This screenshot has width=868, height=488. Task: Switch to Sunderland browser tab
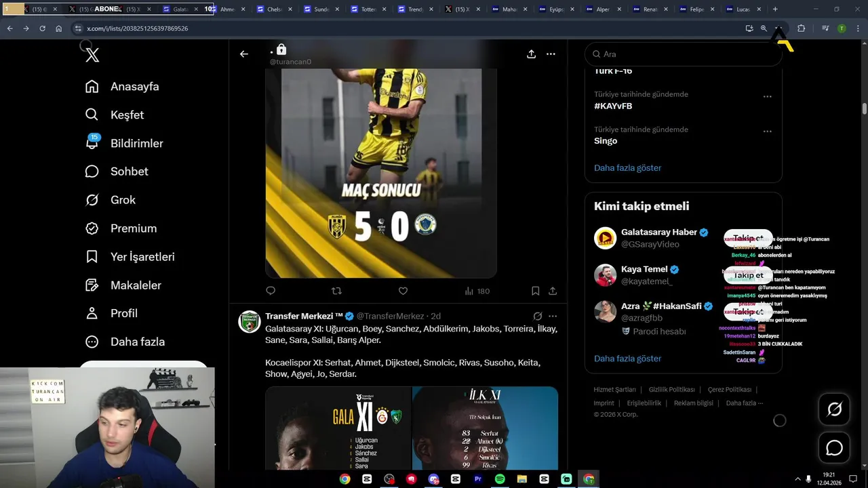tap(321, 9)
